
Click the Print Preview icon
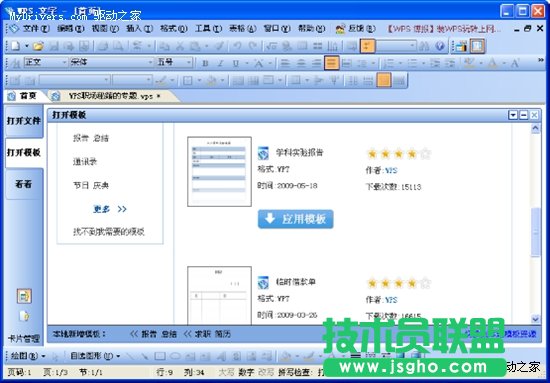click(119, 46)
